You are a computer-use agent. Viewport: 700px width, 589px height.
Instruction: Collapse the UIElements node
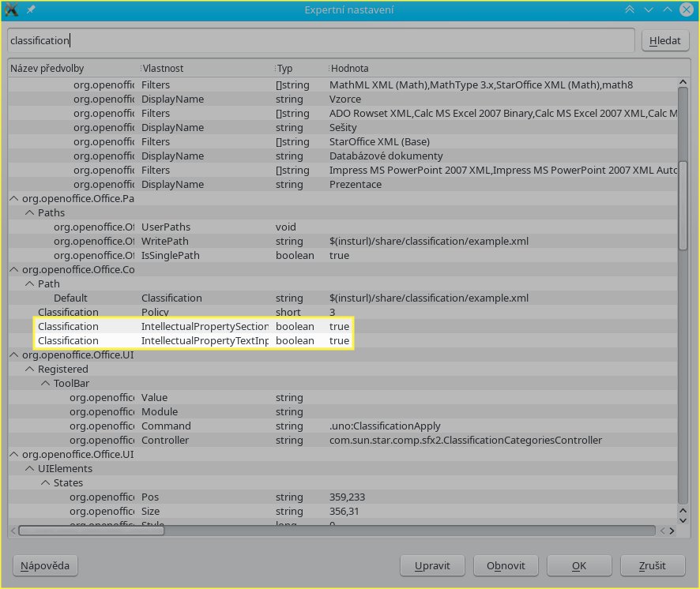coord(29,468)
